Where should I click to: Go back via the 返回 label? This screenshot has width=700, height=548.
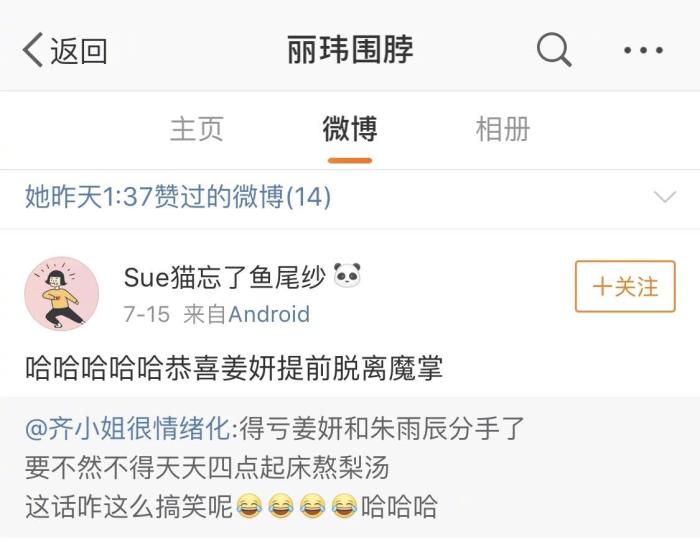coord(79,51)
